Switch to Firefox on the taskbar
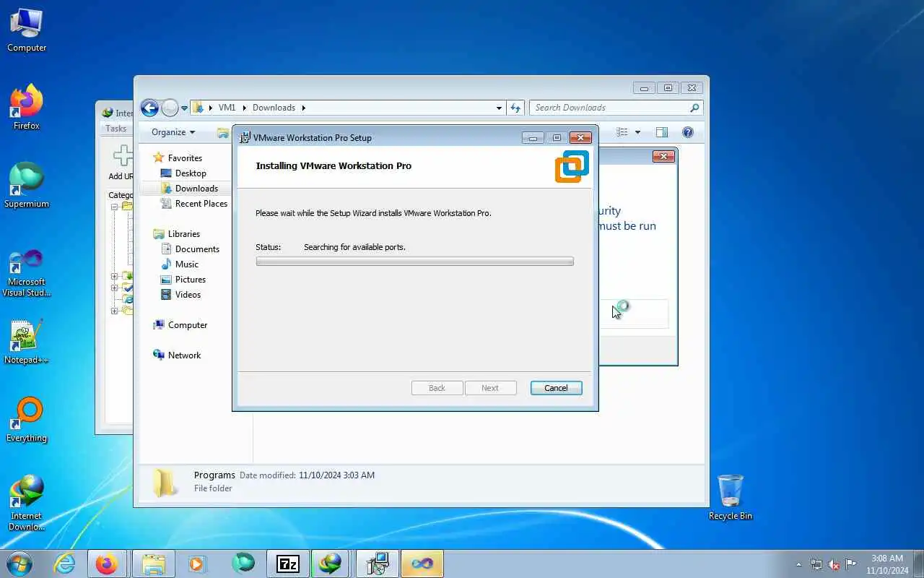This screenshot has width=924, height=578. click(107, 564)
